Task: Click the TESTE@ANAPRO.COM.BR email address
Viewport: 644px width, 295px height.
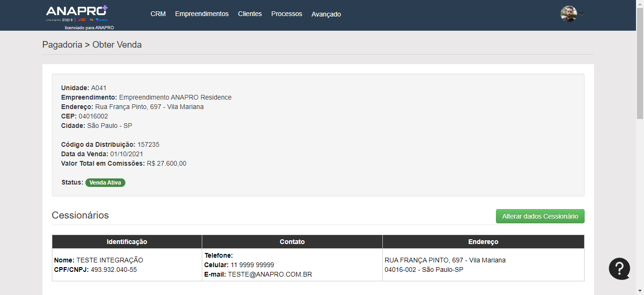Action: pos(270,274)
